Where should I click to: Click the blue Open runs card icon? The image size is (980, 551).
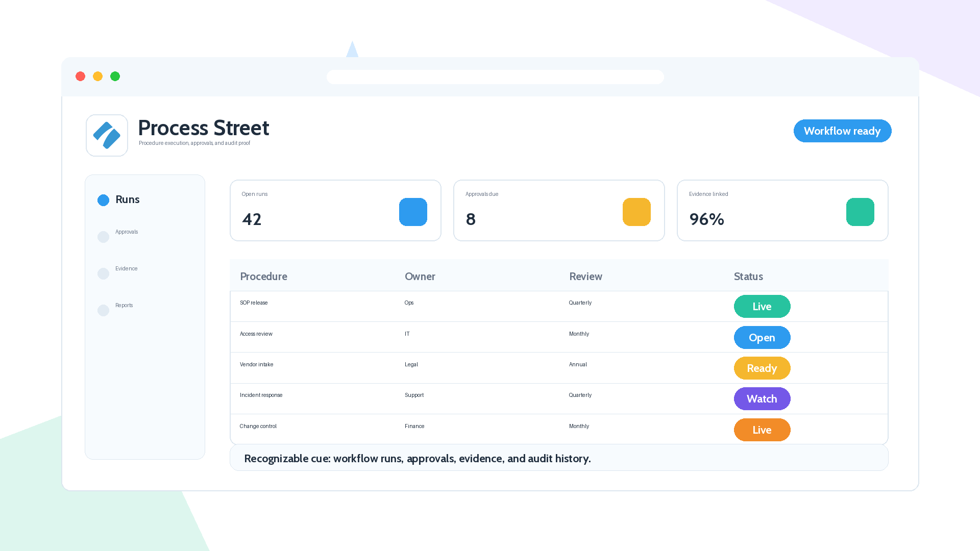pos(413,212)
